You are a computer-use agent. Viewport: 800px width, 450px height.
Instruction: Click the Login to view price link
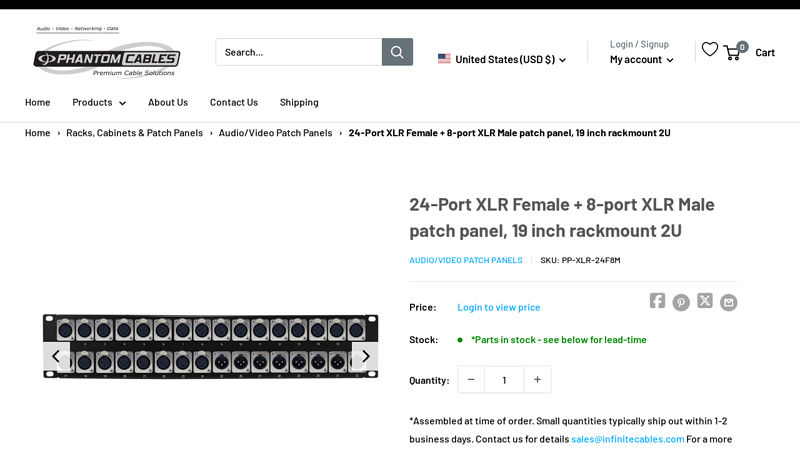pos(499,307)
